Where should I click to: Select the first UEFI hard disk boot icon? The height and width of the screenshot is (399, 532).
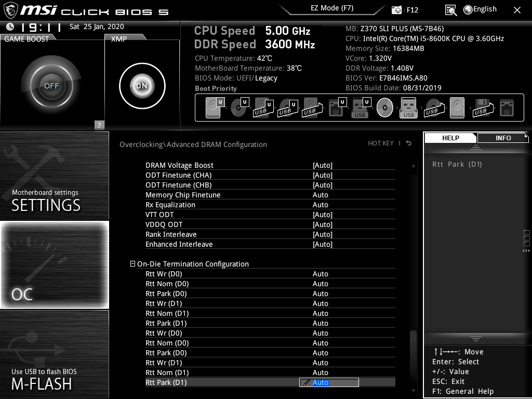[x=215, y=108]
